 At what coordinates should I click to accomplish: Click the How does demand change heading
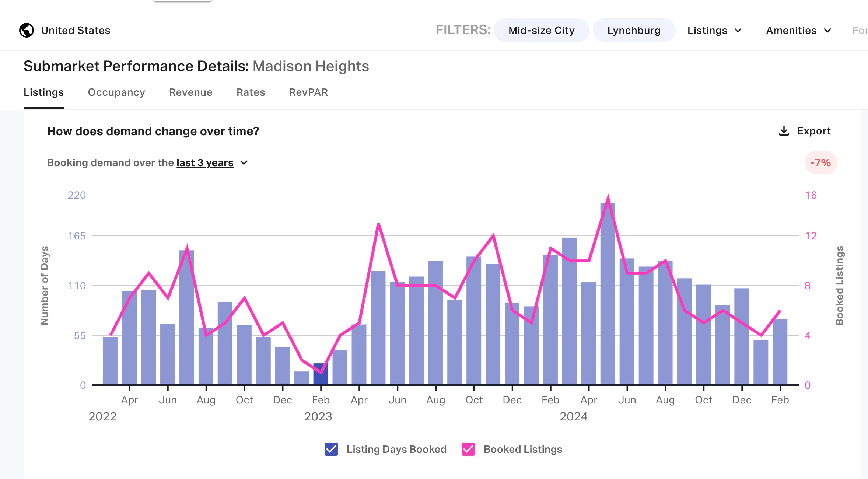coord(153,131)
